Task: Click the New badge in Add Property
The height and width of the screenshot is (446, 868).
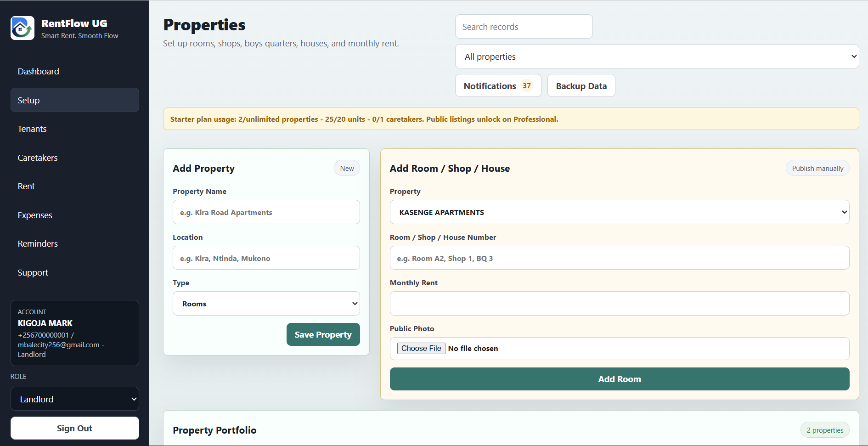Action: tap(347, 168)
